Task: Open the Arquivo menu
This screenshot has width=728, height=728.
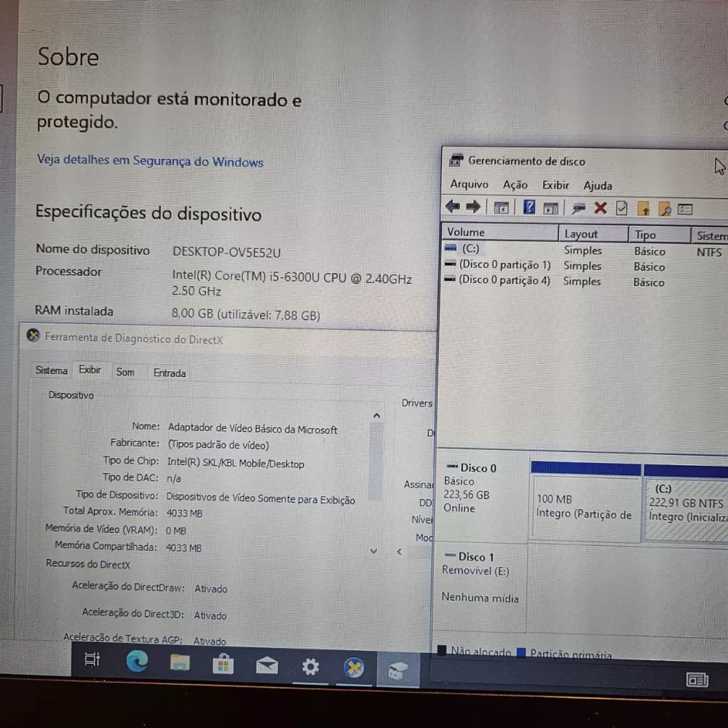Action: 469,184
